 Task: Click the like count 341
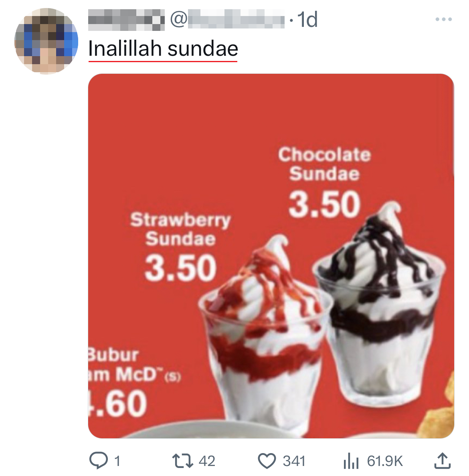click(x=294, y=461)
